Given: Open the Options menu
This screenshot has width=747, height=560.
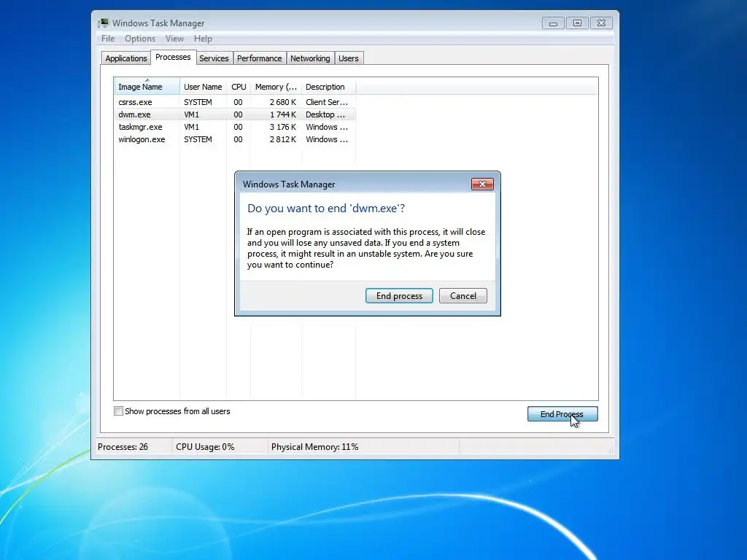Looking at the screenshot, I should (x=140, y=39).
